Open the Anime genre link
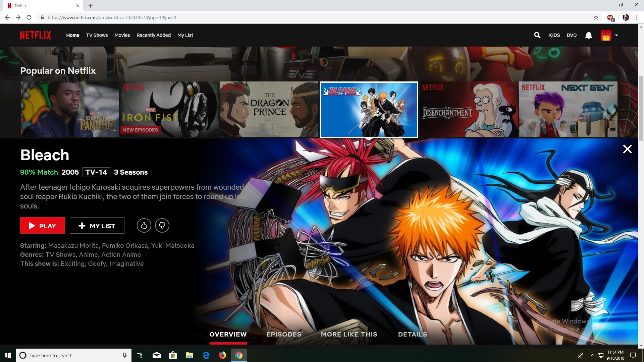Viewport: 644px width, 362px height. tap(88, 255)
